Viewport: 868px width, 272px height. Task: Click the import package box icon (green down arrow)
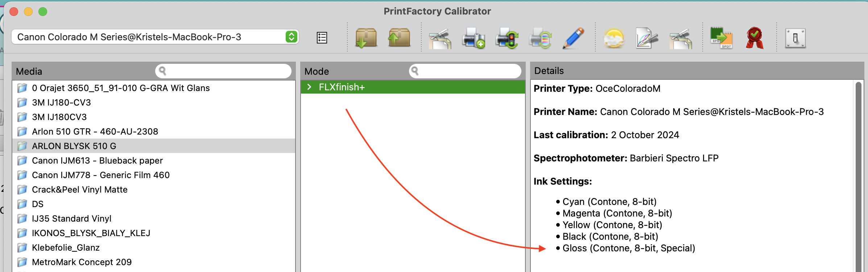pyautogui.click(x=366, y=38)
